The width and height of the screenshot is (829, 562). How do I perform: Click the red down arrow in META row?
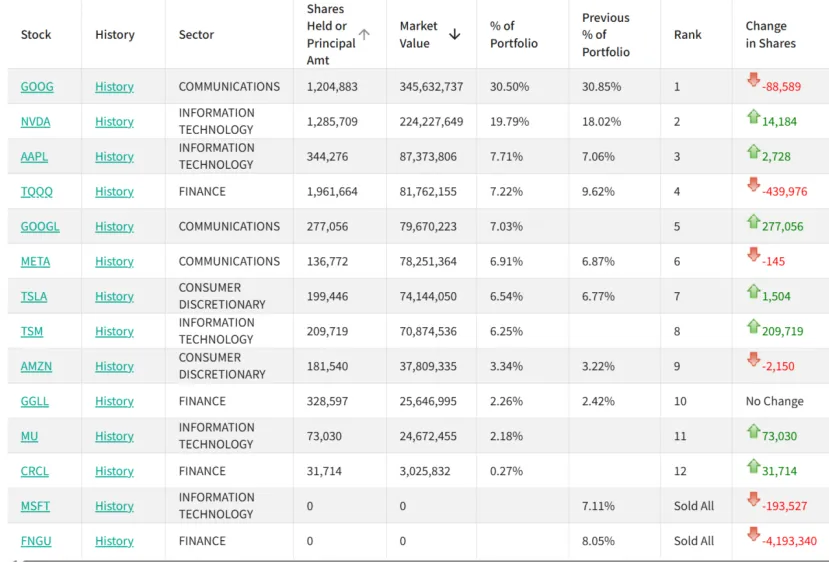(x=754, y=255)
